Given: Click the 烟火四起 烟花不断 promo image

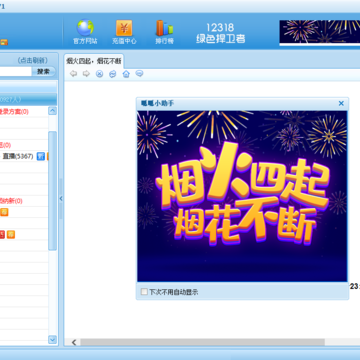Looking at the screenshot, I should [242, 196].
